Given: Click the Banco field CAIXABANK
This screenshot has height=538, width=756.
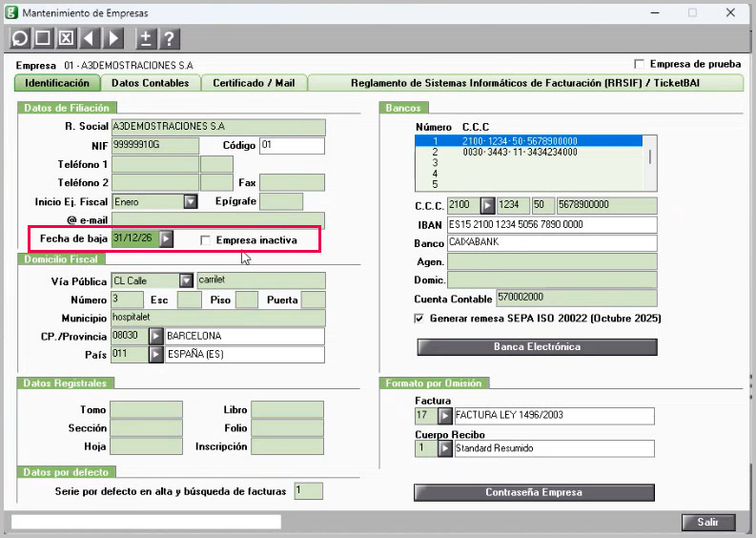Looking at the screenshot, I should [552, 242].
